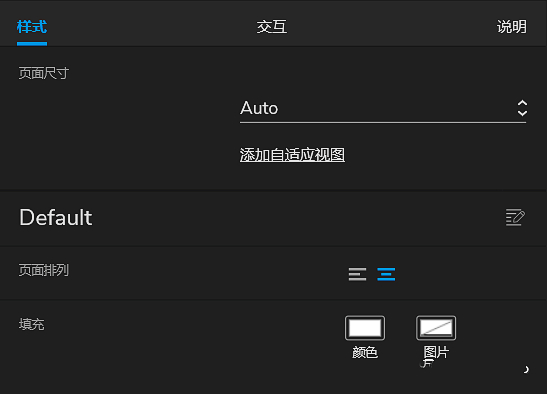Click the Auto text in size field

tap(259, 108)
